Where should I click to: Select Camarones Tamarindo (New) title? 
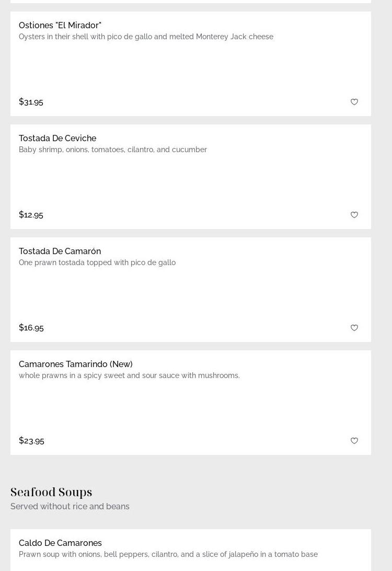pyautogui.click(x=76, y=364)
